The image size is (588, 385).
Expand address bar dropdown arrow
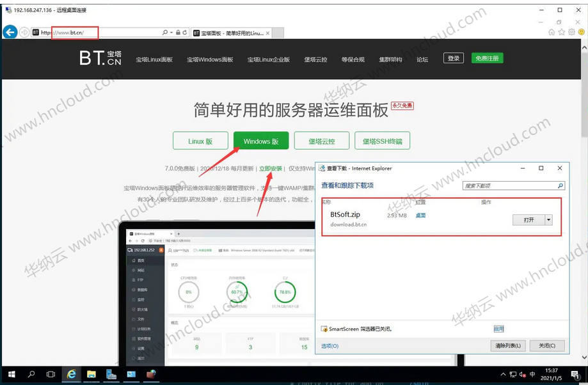171,33
